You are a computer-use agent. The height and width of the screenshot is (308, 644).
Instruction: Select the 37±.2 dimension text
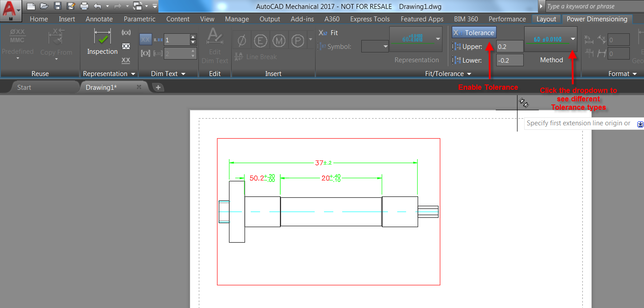point(324,163)
